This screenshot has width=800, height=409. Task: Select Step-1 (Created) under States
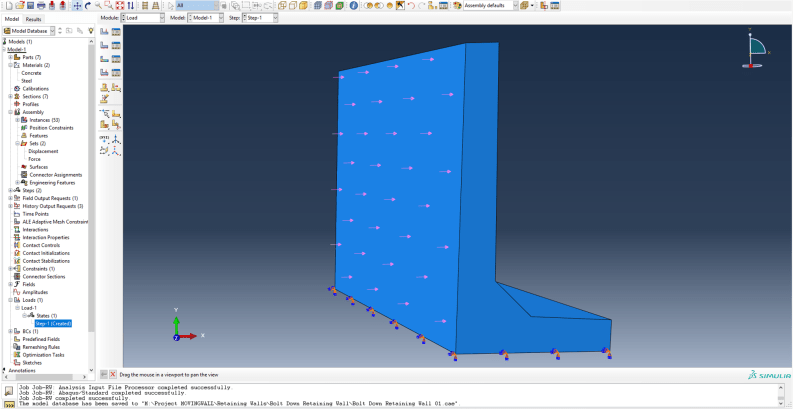tap(53, 324)
